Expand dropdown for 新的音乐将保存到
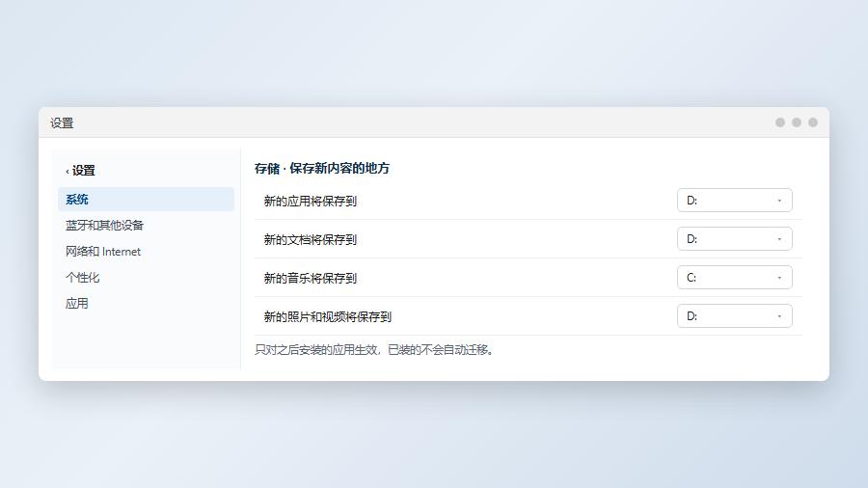The height and width of the screenshot is (488, 868). [x=735, y=278]
